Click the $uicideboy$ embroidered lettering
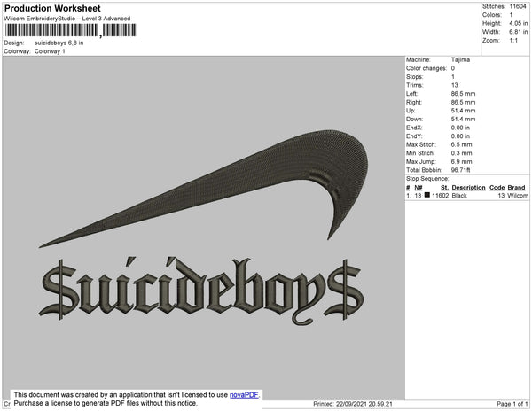The height and width of the screenshot is (411, 532). click(201, 290)
